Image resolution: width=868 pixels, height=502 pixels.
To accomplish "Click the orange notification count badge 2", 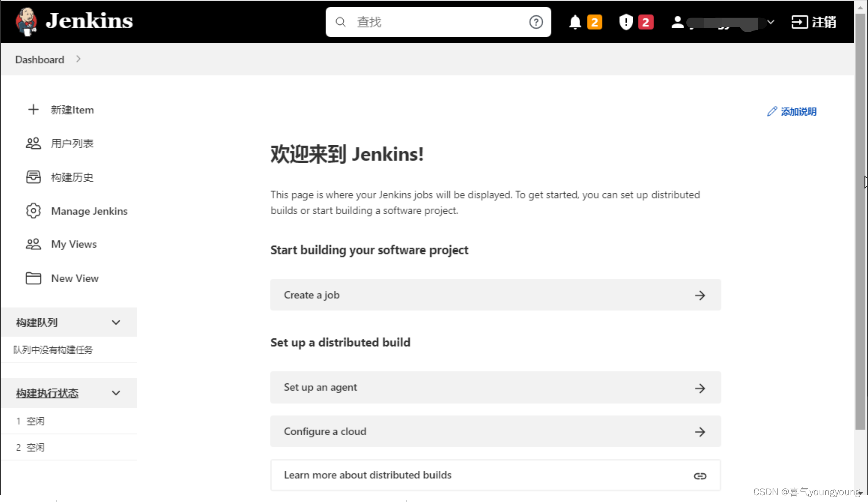I will (x=595, y=22).
